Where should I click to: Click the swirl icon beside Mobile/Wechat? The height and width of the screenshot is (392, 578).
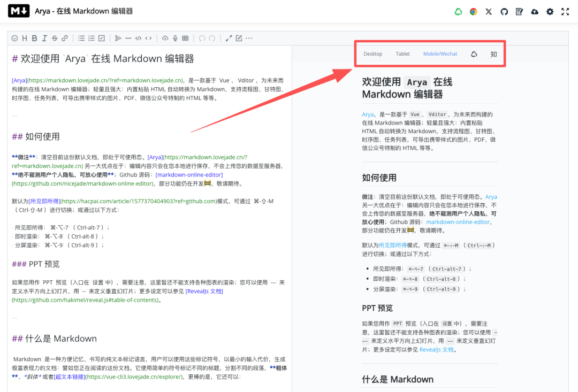(x=474, y=54)
